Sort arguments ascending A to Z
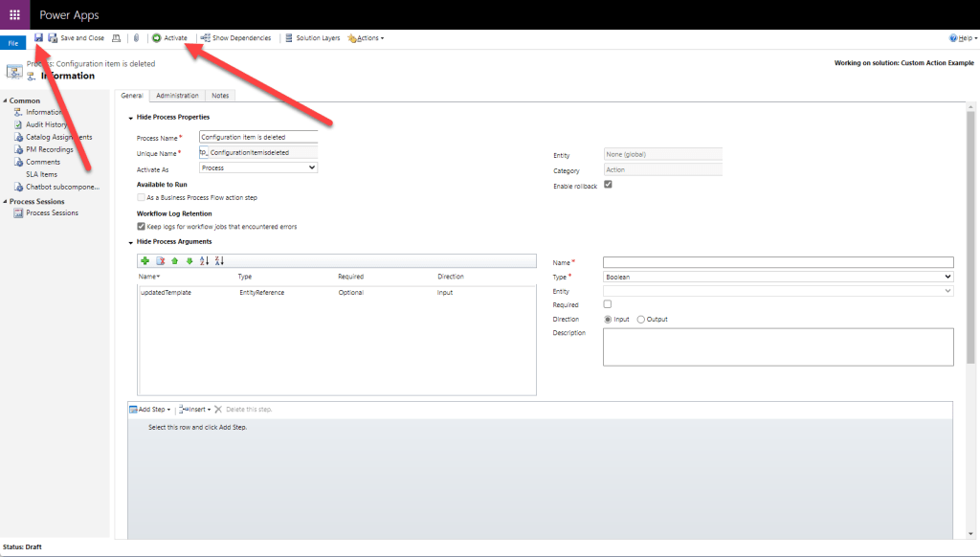980x557 pixels. coord(205,261)
